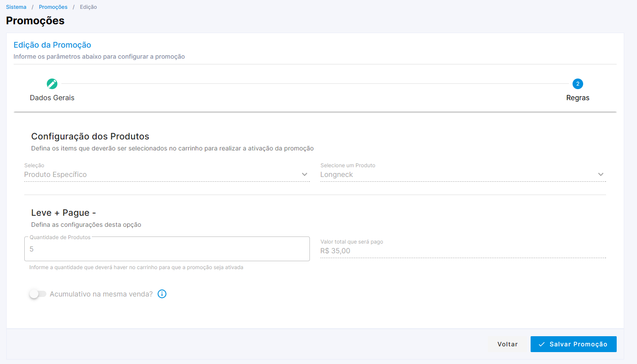Expand the Selecione um Produto dropdown arrow

(x=601, y=174)
